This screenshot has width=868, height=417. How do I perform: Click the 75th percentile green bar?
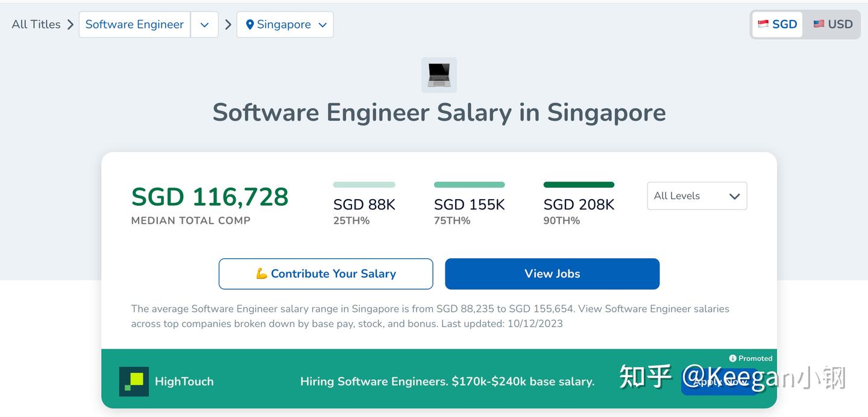coord(469,185)
